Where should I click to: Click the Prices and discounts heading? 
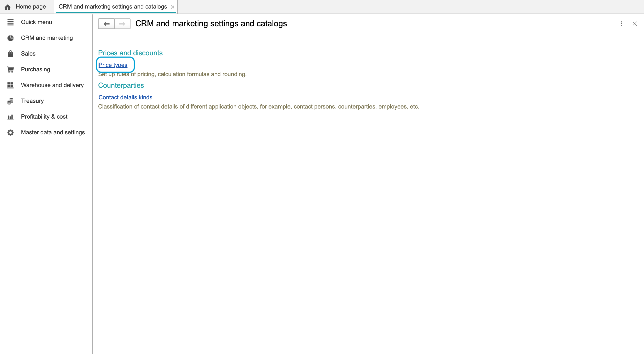click(130, 53)
